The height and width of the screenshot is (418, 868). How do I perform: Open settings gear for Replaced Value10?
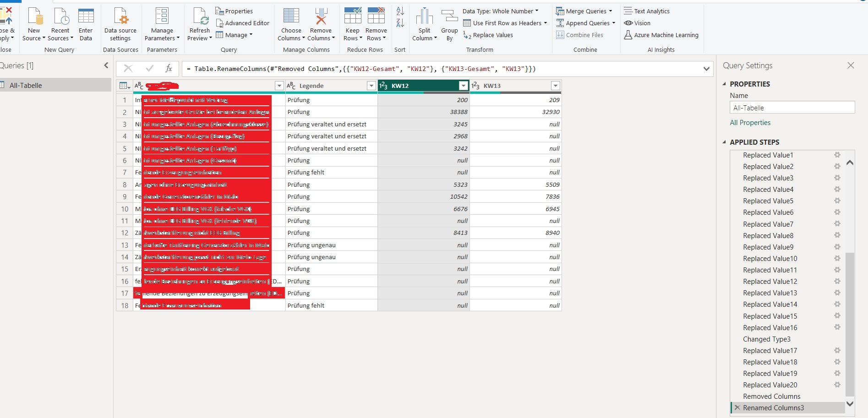tap(837, 258)
